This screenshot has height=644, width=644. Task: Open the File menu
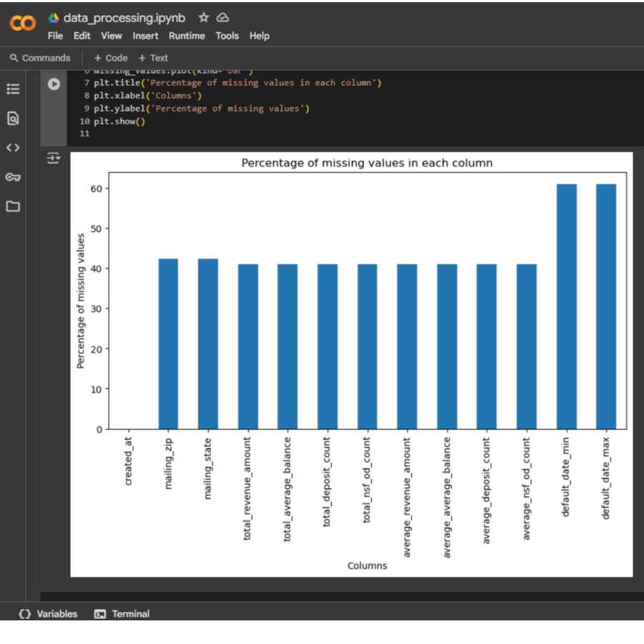pyautogui.click(x=55, y=36)
